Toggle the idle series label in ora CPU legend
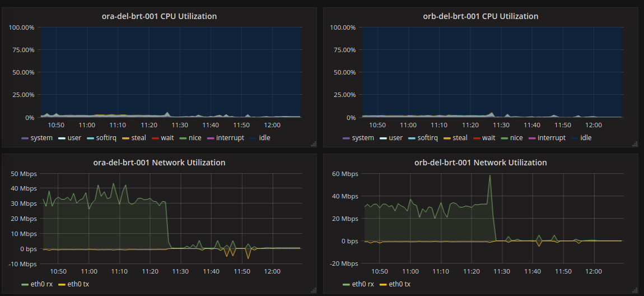Image resolution: width=644 pixels, height=296 pixels. tap(265, 138)
